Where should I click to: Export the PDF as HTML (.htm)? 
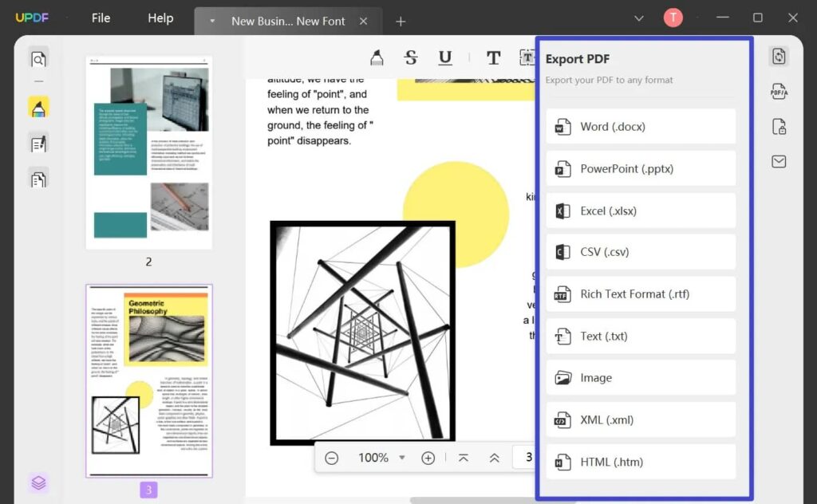point(640,462)
